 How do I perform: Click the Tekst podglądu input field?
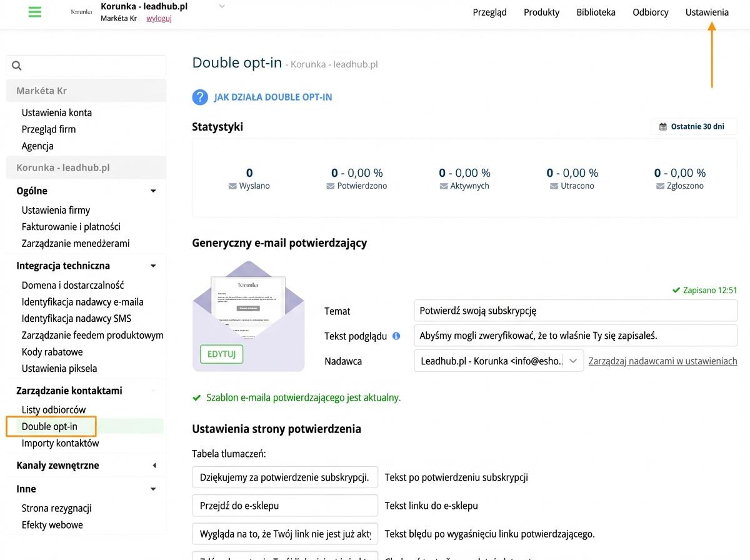tap(576, 336)
